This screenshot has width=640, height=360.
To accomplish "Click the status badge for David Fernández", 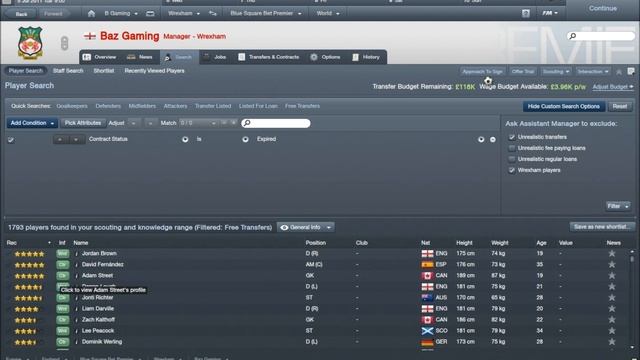I will click(62, 264).
